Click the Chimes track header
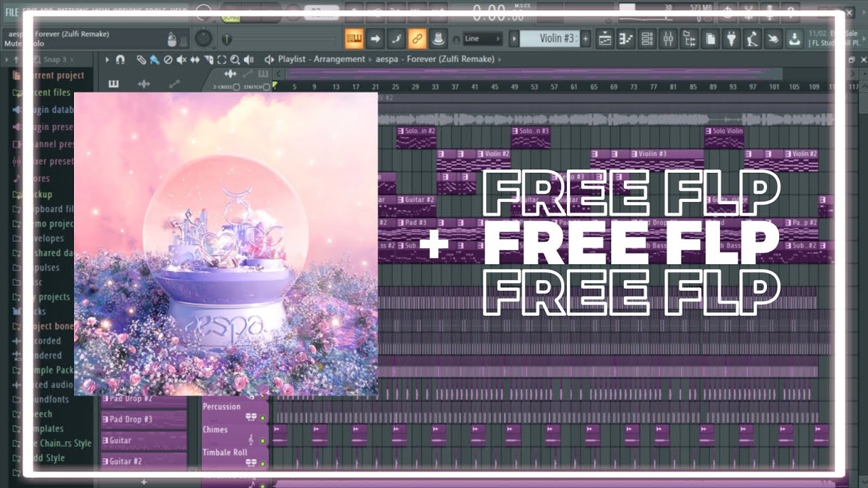This screenshot has height=488, width=868. 235,434
